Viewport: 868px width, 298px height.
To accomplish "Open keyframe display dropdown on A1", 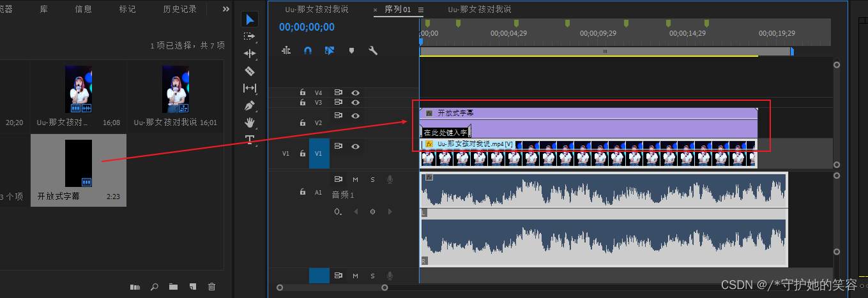I will point(337,211).
